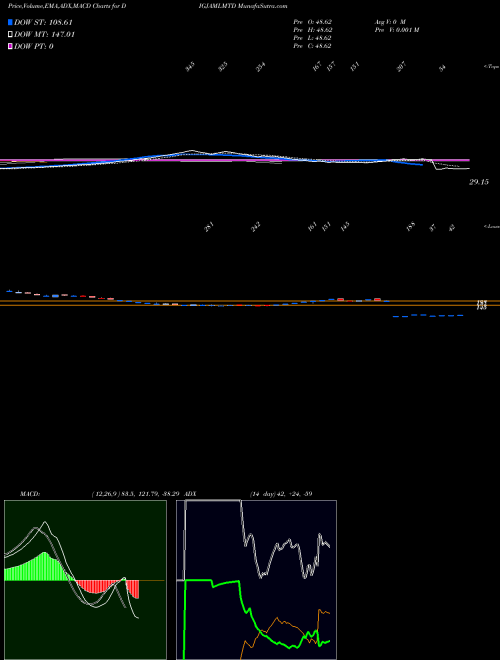
Task: Click the 'Avg V: 0 M' volume text
Action: [x=389, y=21]
